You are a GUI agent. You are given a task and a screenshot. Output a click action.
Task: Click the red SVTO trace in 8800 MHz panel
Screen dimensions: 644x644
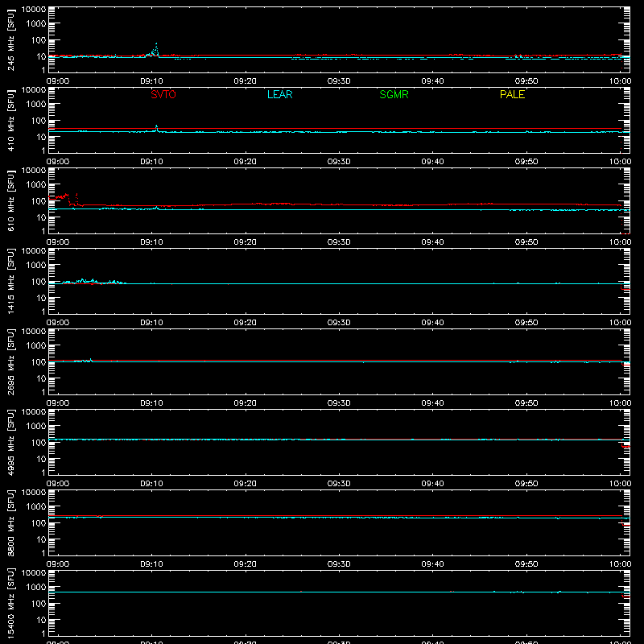click(x=339, y=515)
